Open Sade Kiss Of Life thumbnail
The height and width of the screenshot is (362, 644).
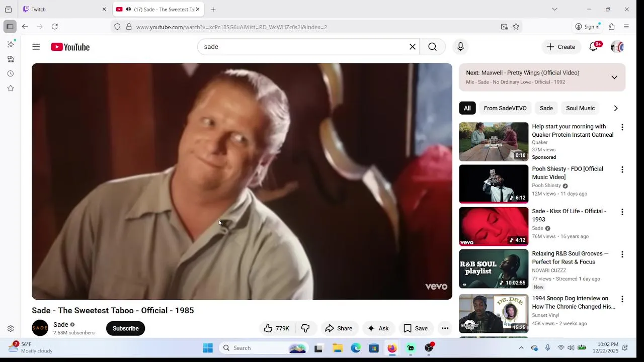494,226
